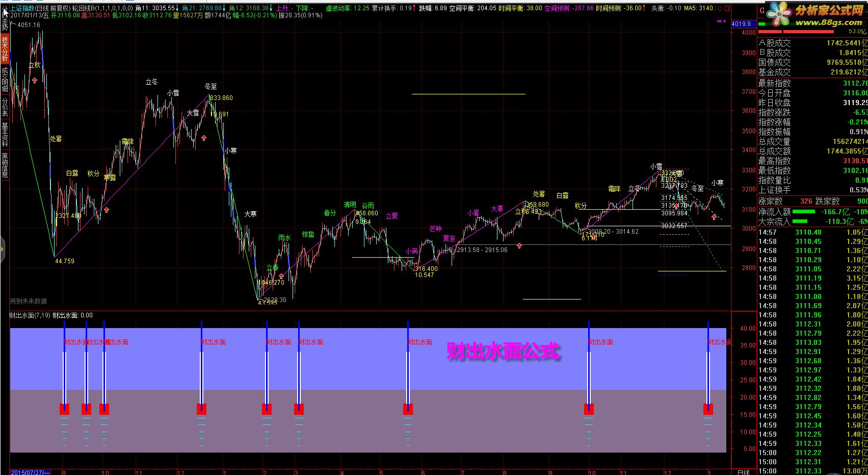Click the 日线 period label at bottom right
The image size is (868, 475).
point(744,472)
